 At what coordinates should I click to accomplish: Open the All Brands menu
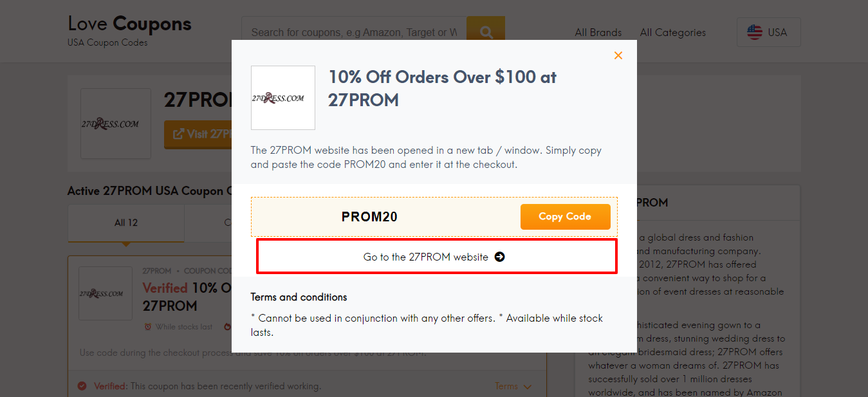598,32
